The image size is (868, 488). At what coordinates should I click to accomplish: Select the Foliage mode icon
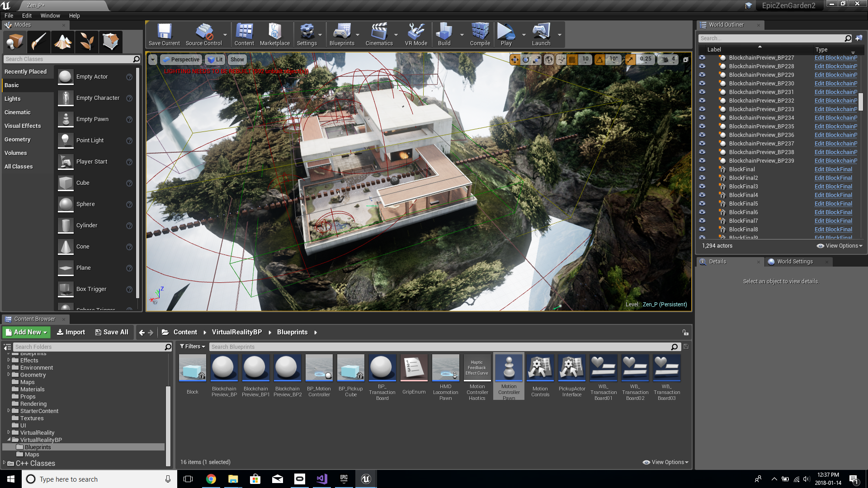point(87,42)
